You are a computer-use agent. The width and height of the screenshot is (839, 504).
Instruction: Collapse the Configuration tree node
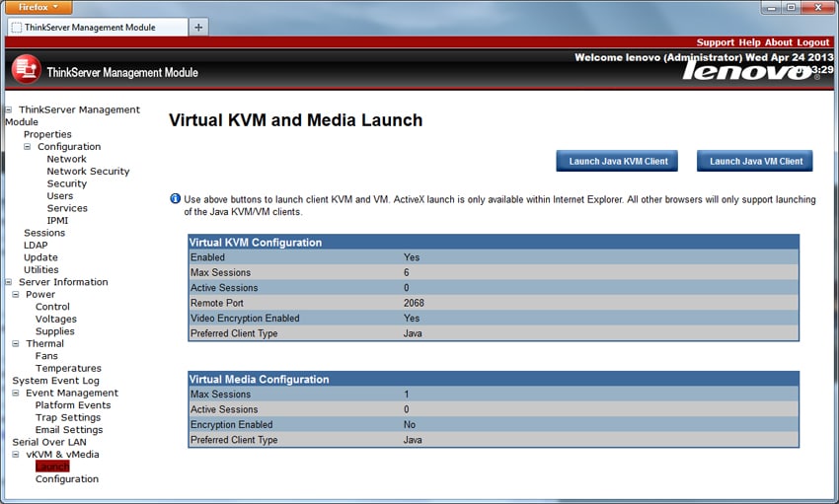[28, 146]
